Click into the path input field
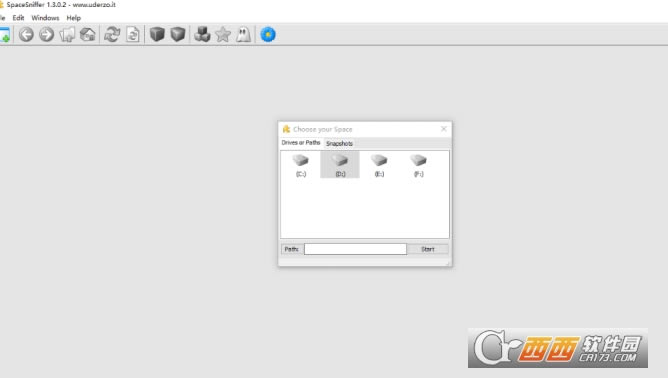The image size is (668, 378). [355, 249]
